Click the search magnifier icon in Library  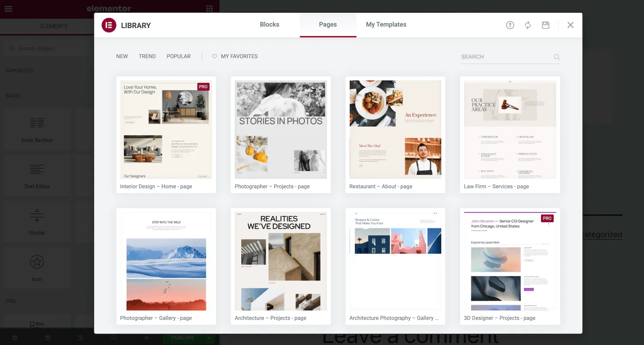(x=557, y=57)
